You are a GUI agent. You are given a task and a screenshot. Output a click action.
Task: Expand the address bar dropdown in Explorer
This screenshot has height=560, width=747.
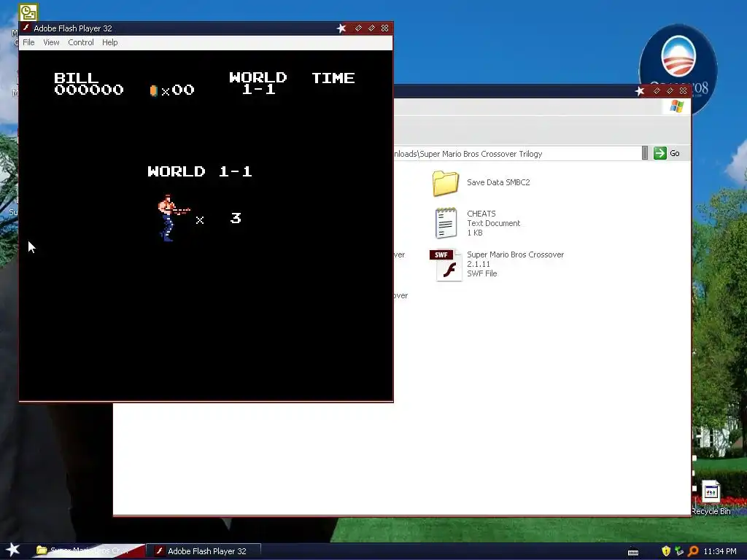point(645,153)
